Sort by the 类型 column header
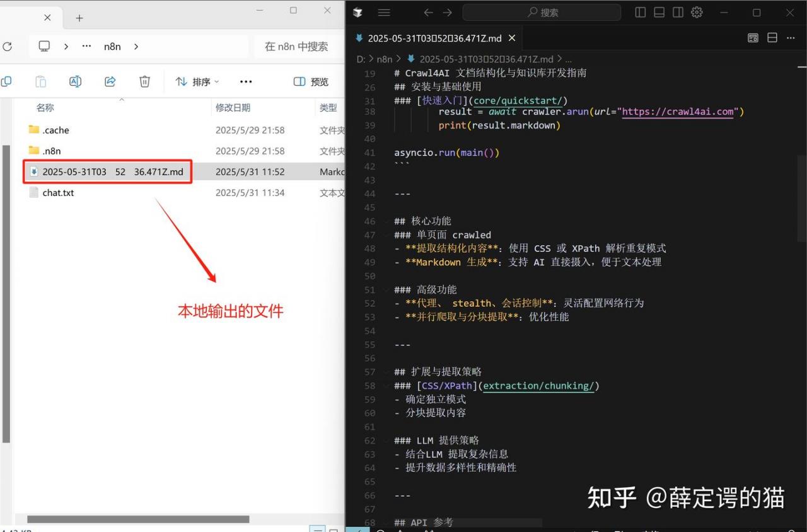Viewport: 807px width, 532px height. [x=328, y=108]
